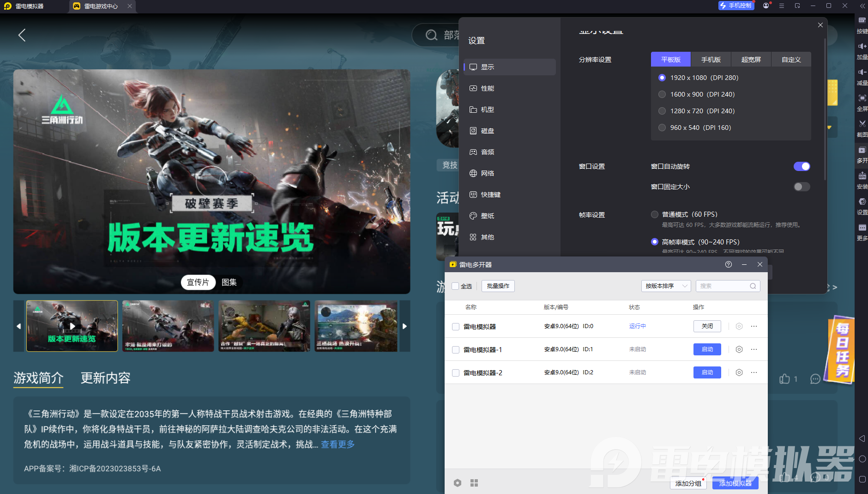Open the 音频 audio settings section
Screen dimensions: 868x494
tap(488, 152)
